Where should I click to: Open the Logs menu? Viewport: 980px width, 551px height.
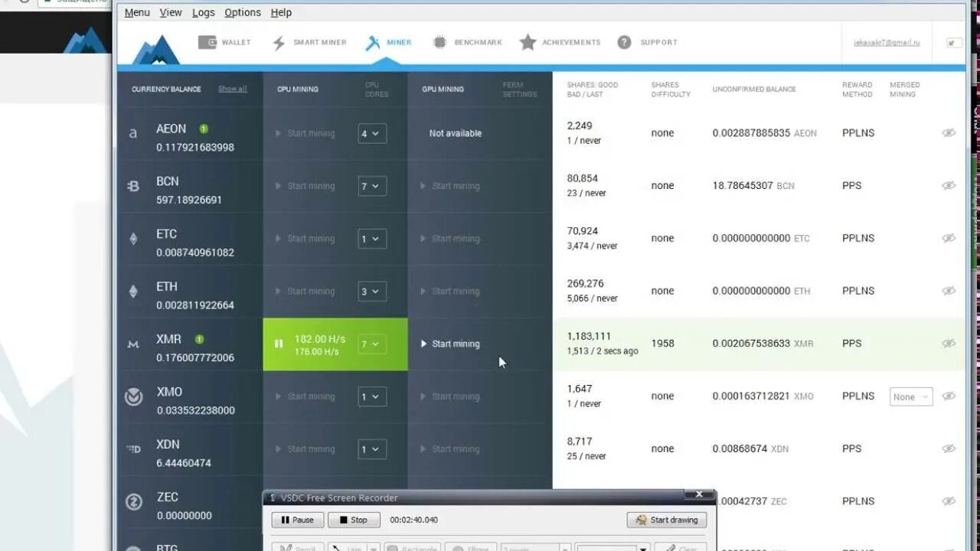[x=203, y=12]
